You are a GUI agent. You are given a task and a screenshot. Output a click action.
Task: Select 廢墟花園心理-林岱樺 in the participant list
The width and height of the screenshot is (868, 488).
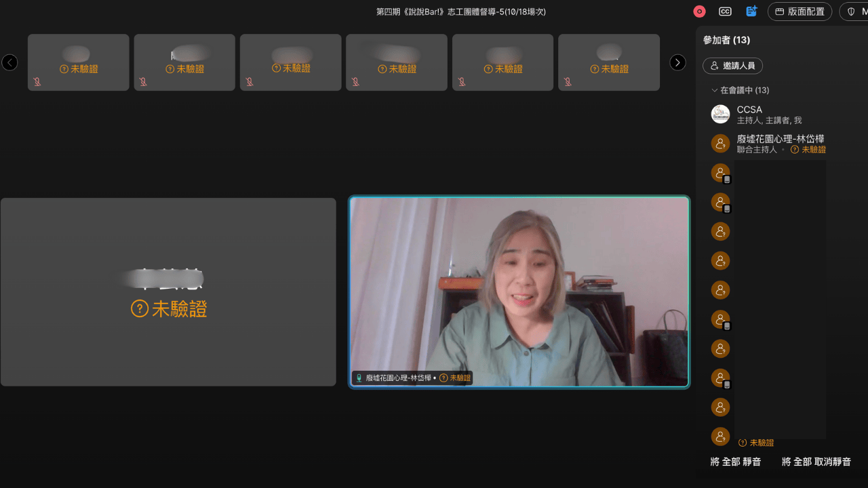coord(780,139)
